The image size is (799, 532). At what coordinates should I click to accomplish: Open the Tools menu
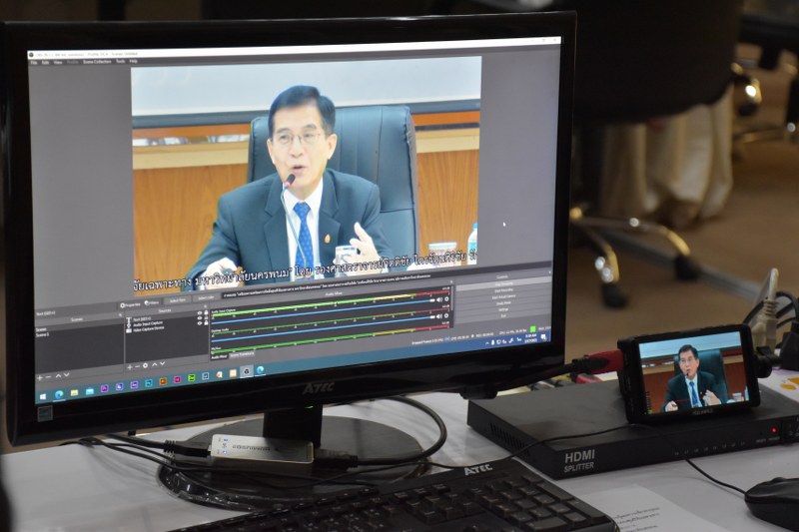click(x=120, y=61)
